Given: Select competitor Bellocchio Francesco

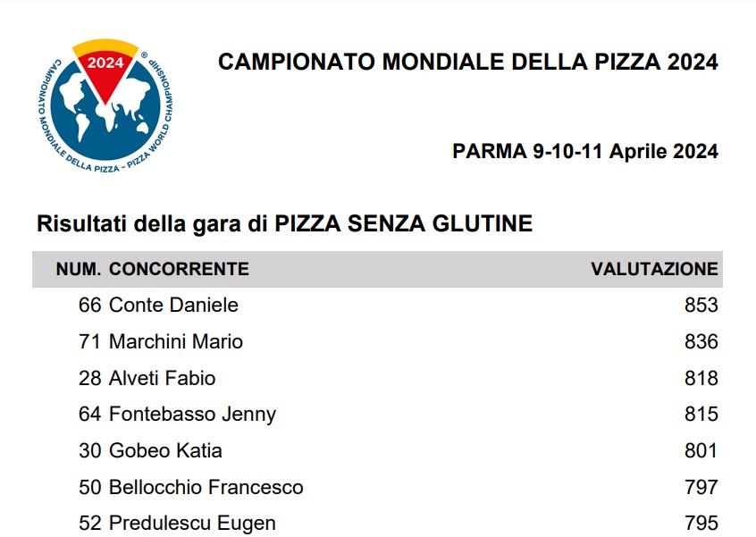Looking at the screenshot, I should click(x=206, y=487).
